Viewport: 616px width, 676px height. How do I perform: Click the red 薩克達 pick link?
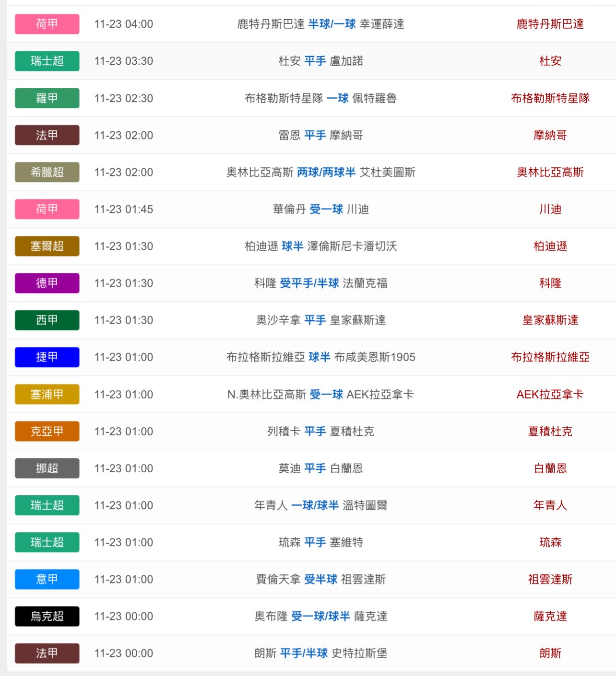(x=550, y=616)
